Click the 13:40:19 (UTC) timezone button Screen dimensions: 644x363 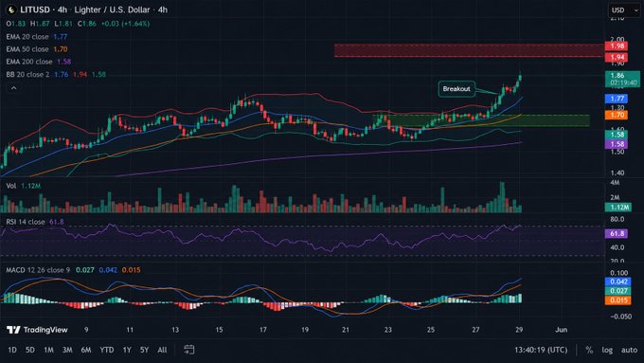pos(541,350)
